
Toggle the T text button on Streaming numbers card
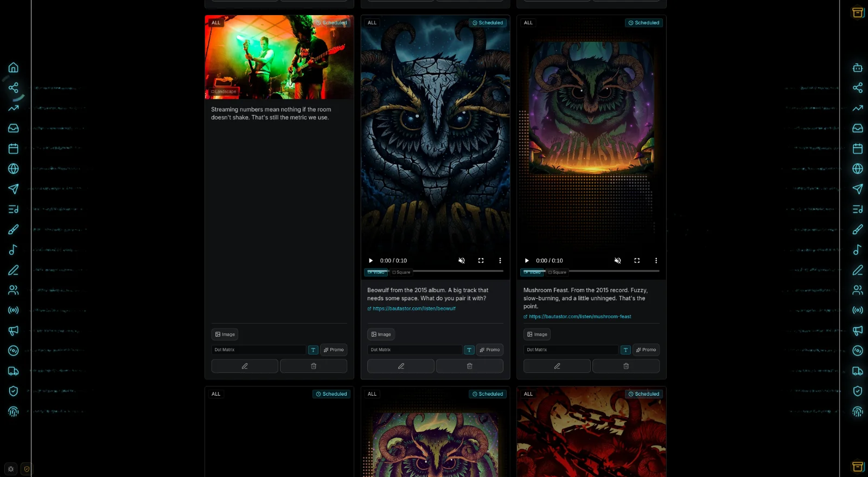[x=313, y=350]
